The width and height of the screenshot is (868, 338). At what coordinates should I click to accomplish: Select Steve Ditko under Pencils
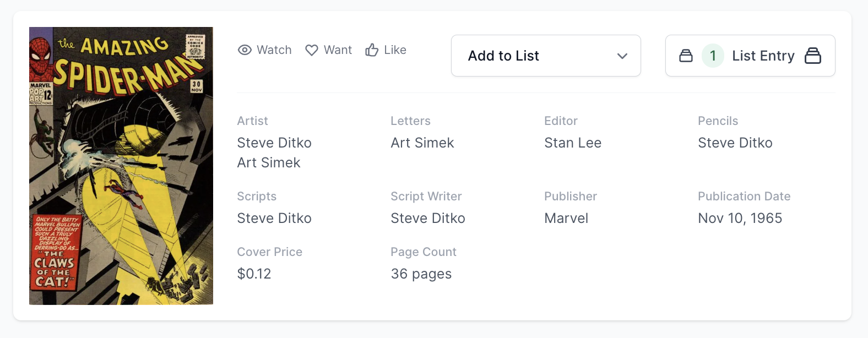click(x=735, y=143)
